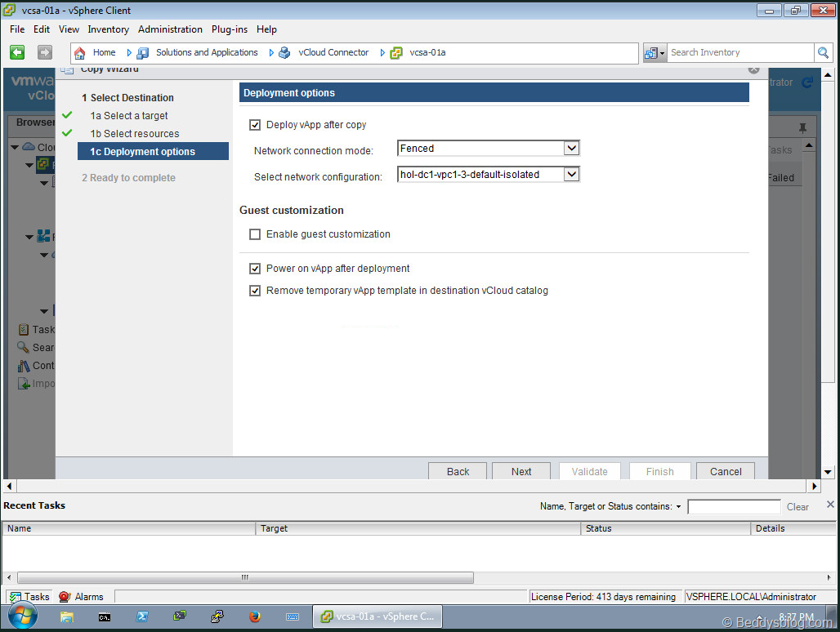The height and width of the screenshot is (632, 840).
Task: Open Windows Explorer from the taskbar
Action: [67, 617]
